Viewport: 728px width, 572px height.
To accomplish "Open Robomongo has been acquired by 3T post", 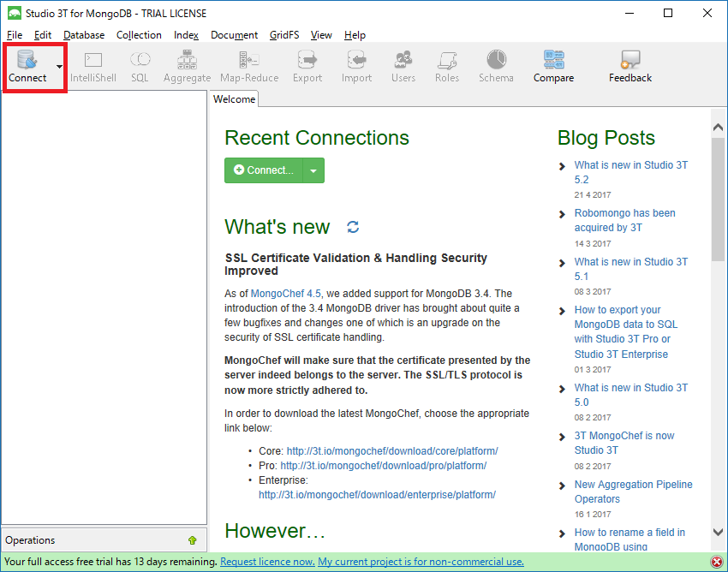I will pos(624,220).
